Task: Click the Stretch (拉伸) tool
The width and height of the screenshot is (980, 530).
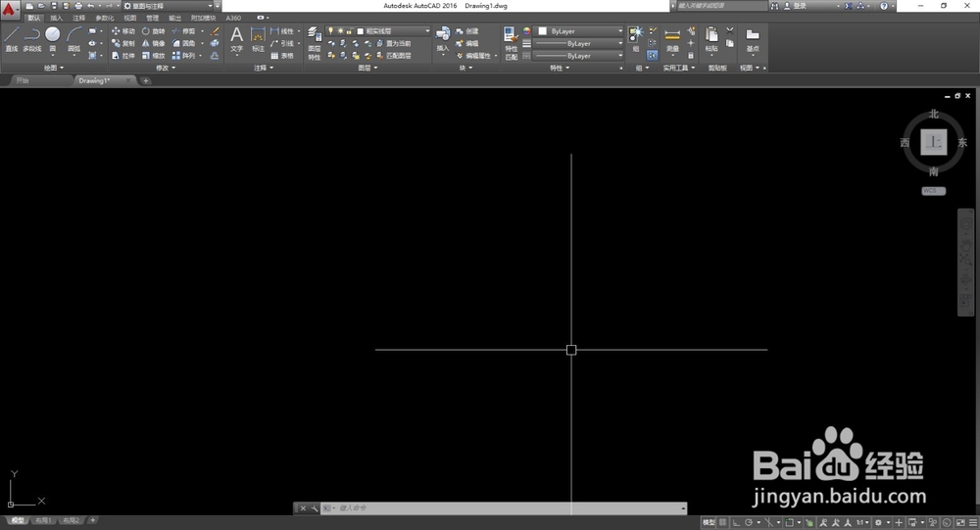Action: pyautogui.click(x=123, y=56)
